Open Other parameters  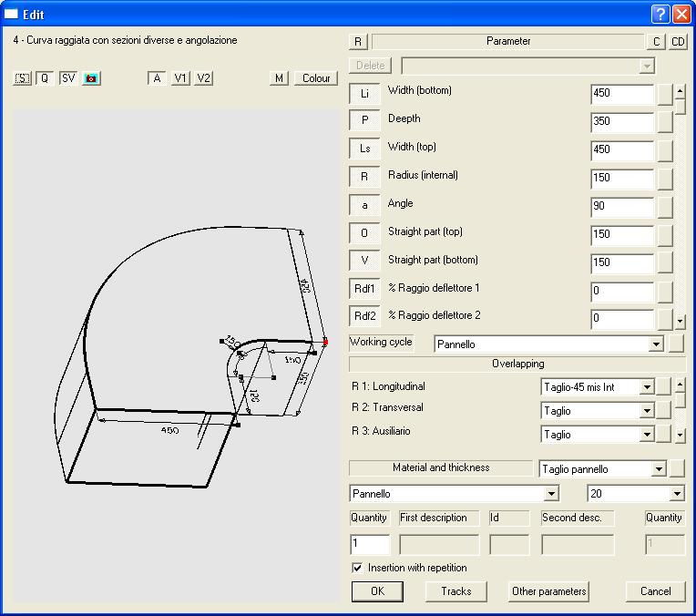coord(548,591)
